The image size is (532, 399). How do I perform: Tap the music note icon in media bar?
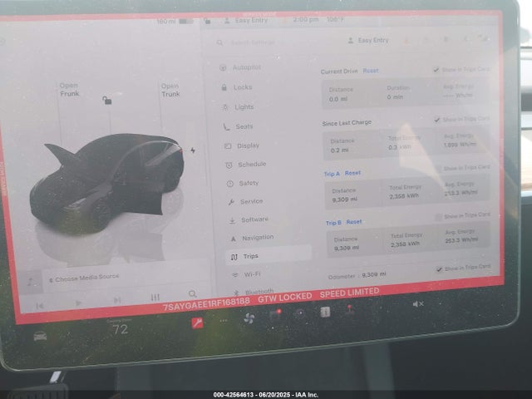(31, 281)
